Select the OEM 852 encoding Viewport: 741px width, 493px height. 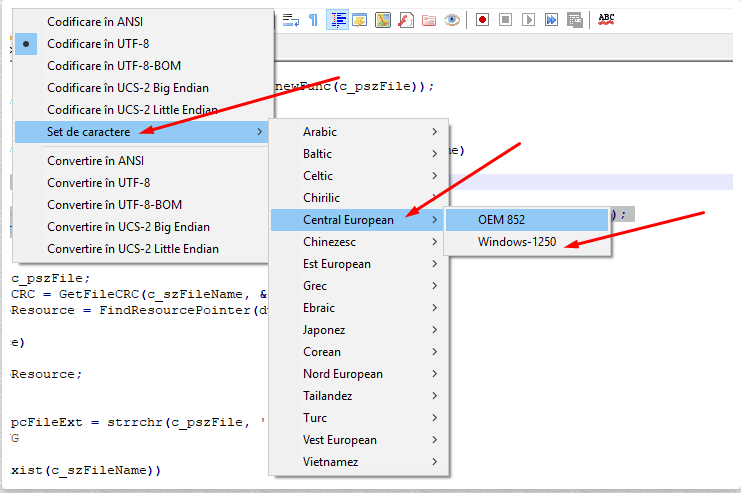click(x=527, y=220)
